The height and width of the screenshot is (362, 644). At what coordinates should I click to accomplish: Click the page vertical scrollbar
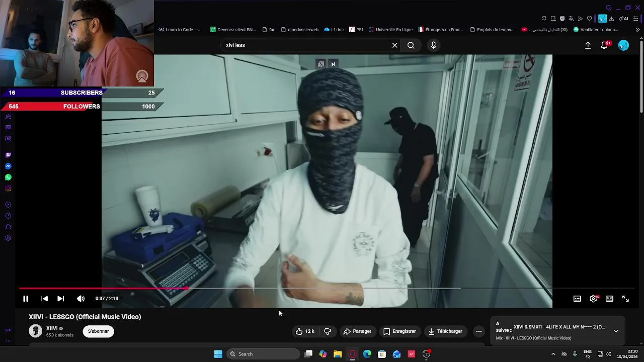(641, 75)
